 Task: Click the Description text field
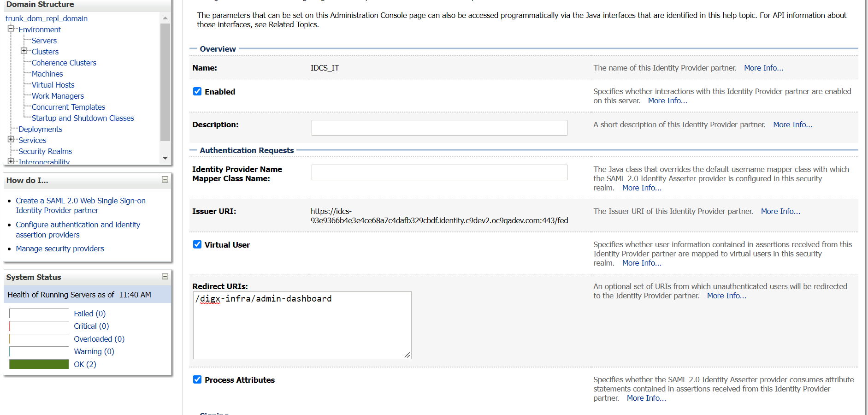click(x=439, y=128)
